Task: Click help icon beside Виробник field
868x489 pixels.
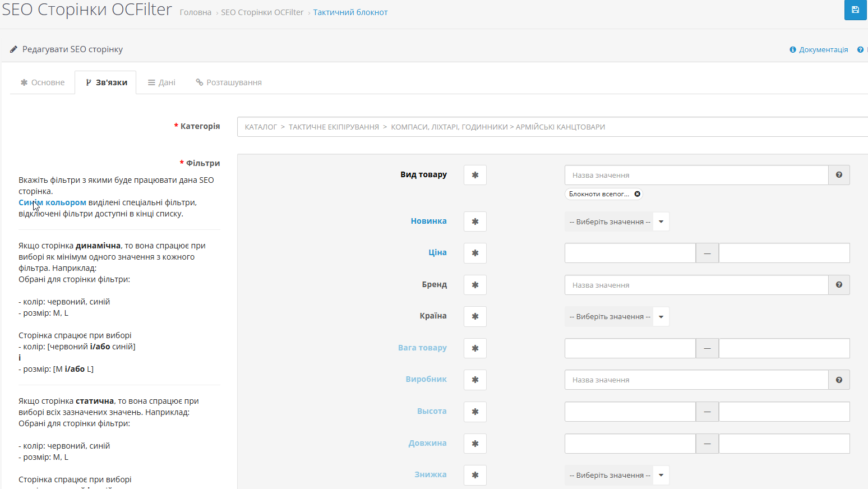Action: tap(839, 380)
